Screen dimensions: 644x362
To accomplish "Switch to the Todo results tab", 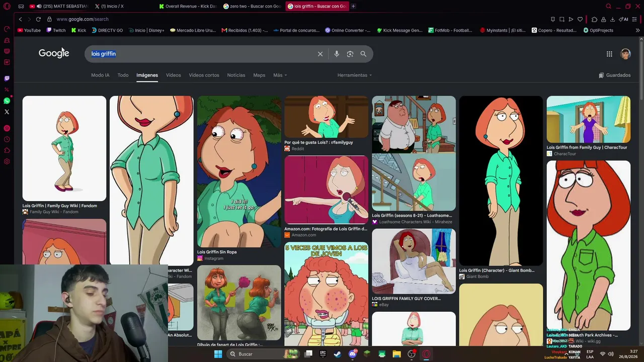I will pyautogui.click(x=123, y=75).
